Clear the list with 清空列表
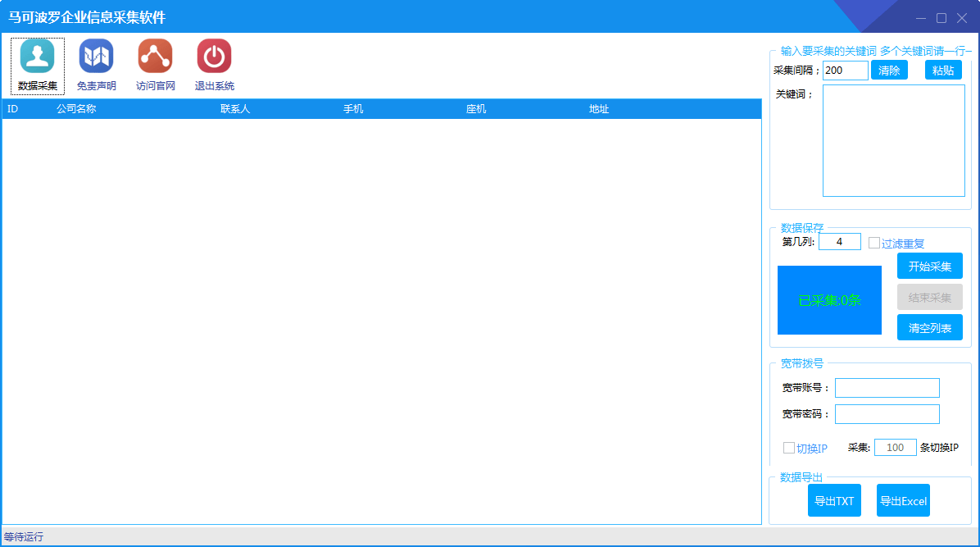980x547 pixels. 929,327
